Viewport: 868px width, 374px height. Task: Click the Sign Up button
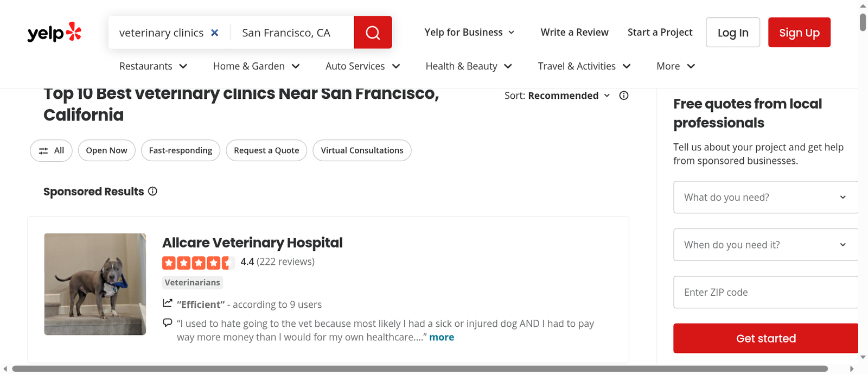(799, 33)
